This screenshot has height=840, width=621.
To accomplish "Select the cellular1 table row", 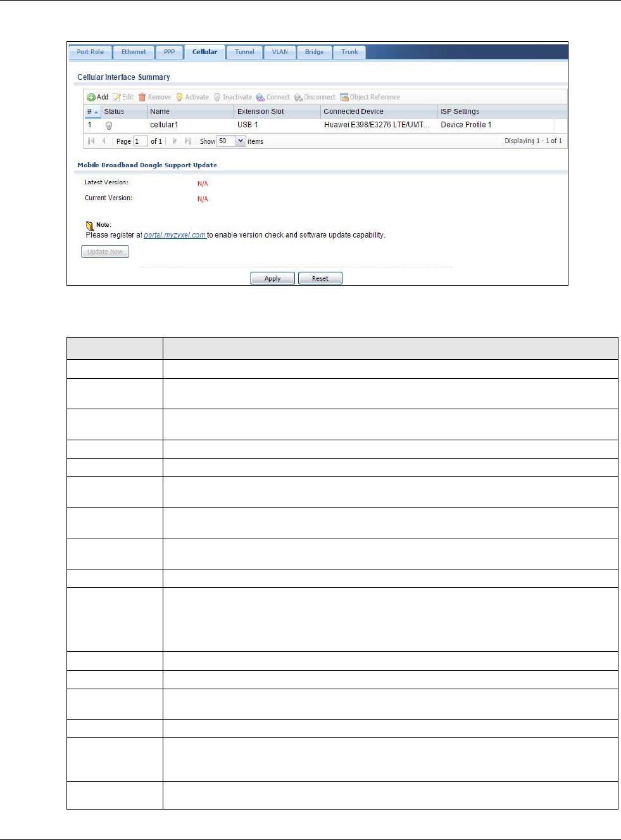I will point(319,125).
